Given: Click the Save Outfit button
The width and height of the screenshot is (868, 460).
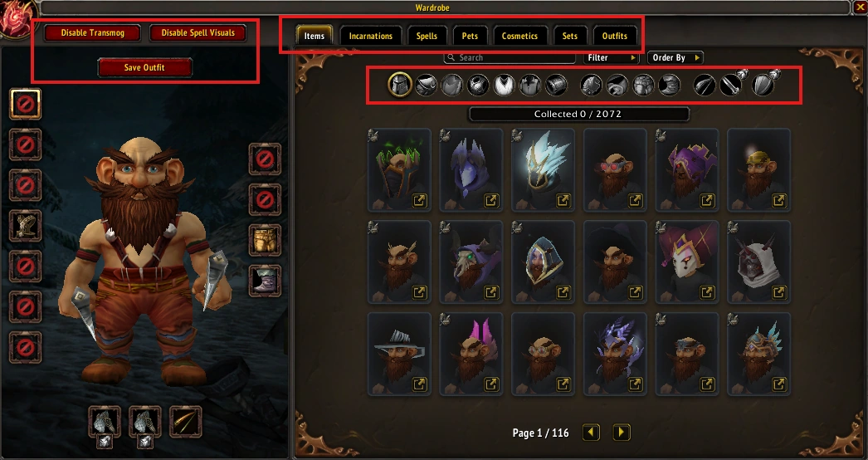Looking at the screenshot, I should (144, 67).
